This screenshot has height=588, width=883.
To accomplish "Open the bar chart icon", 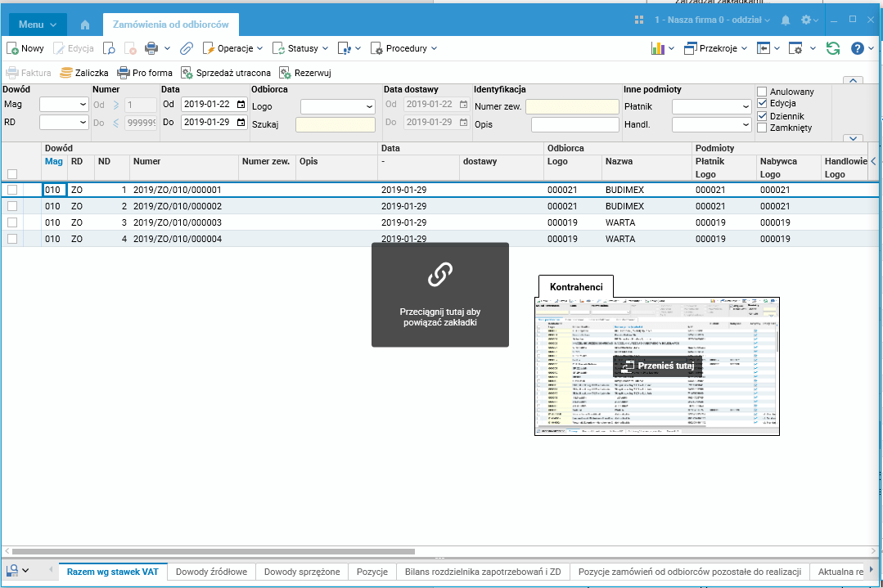I will (657, 48).
